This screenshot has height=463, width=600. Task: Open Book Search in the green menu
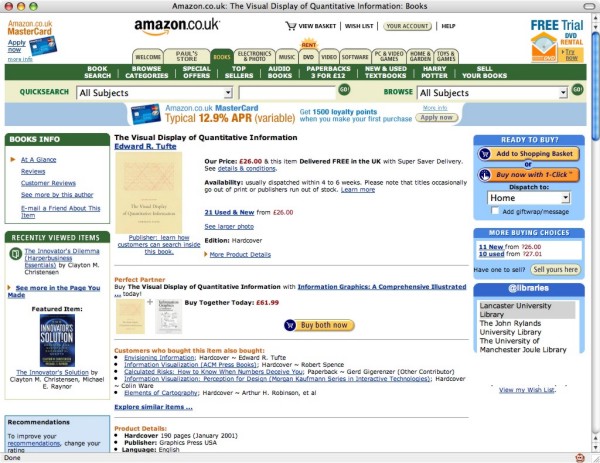98,72
